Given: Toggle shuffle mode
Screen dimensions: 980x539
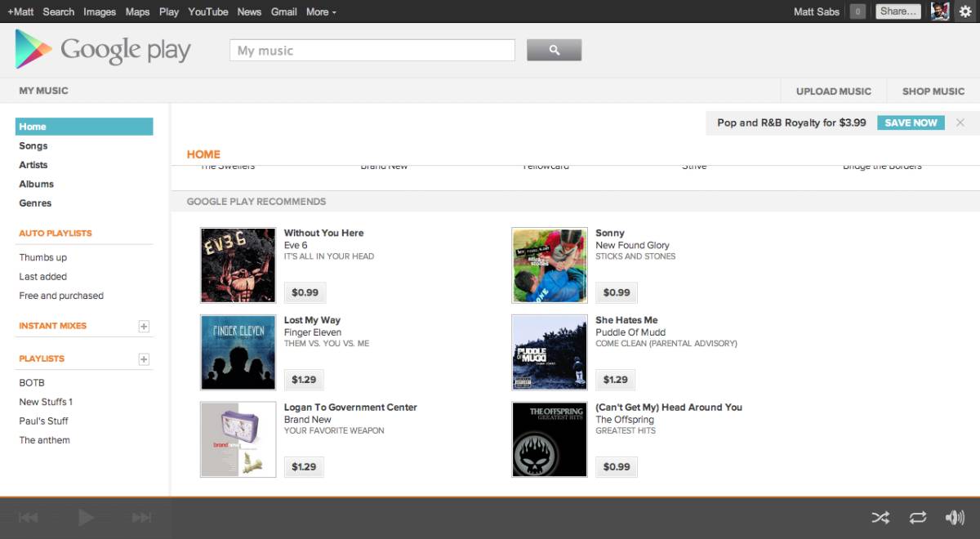Looking at the screenshot, I should coord(880,517).
